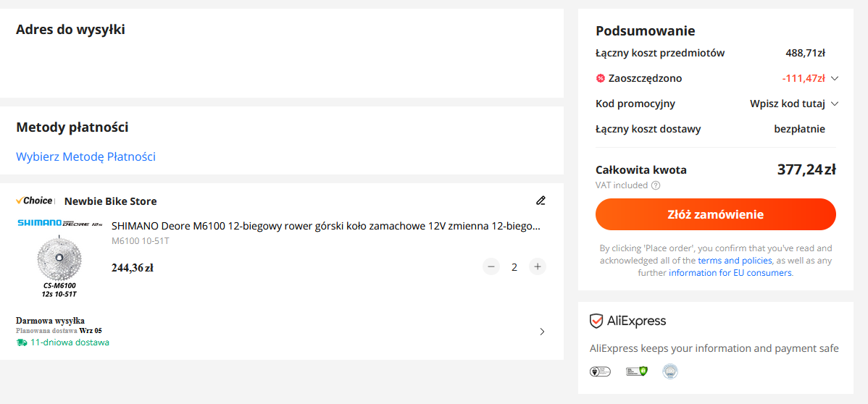868x404 pixels.
Task: Open information for EU consumers link
Action: pos(730,273)
